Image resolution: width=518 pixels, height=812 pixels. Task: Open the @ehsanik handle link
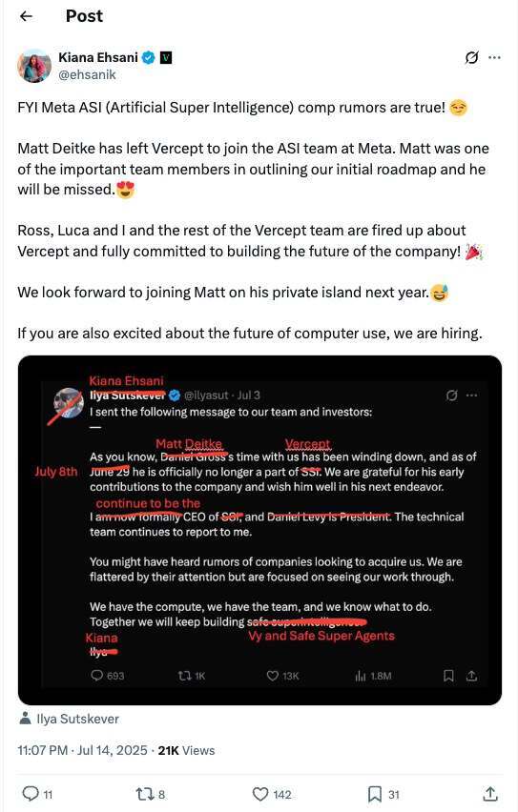pos(87,75)
